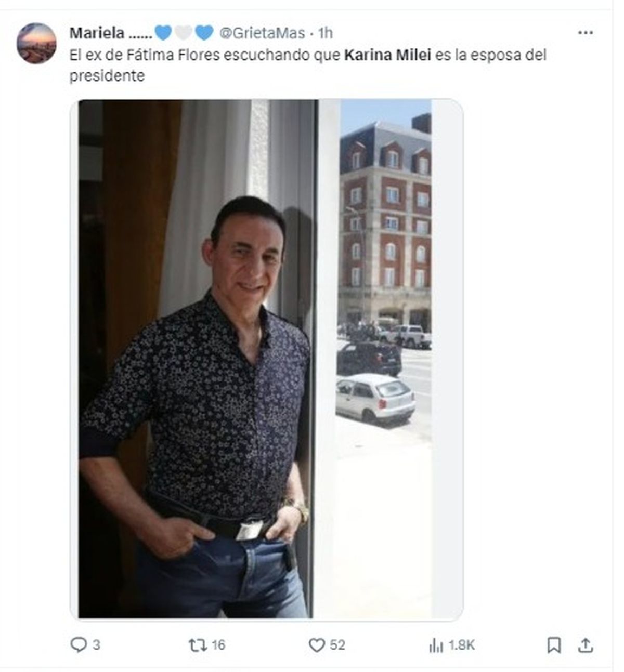Like the tweet with the heart icon
624x672 pixels.
point(317,645)
